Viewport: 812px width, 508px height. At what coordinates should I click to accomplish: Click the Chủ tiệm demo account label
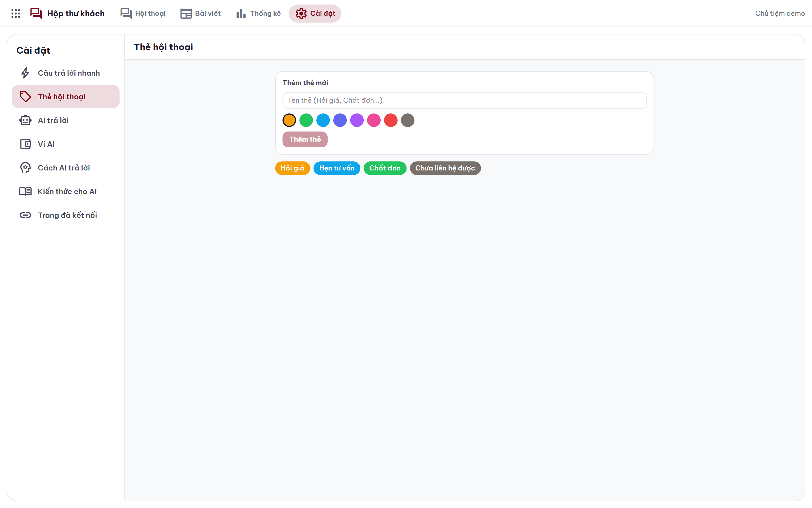(x=780, y=14)
